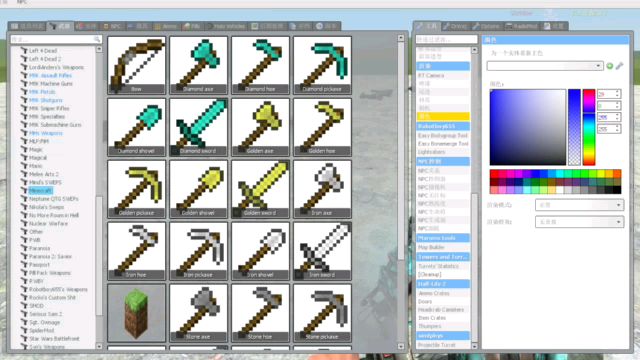Viewport: 640px width, 360px height.
Task: Open Nuclear Warfare weapon category
Action: pyautogui.click(x=48, y=224)
